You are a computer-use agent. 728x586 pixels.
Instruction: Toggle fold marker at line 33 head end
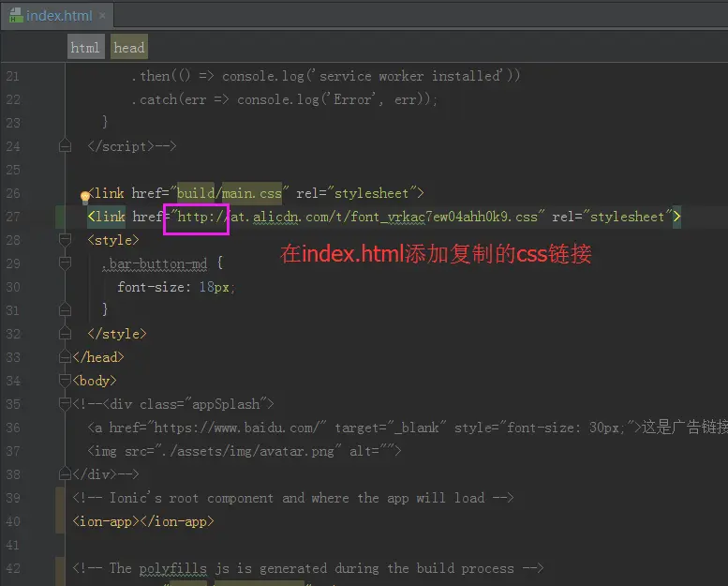tap(65, 357)
